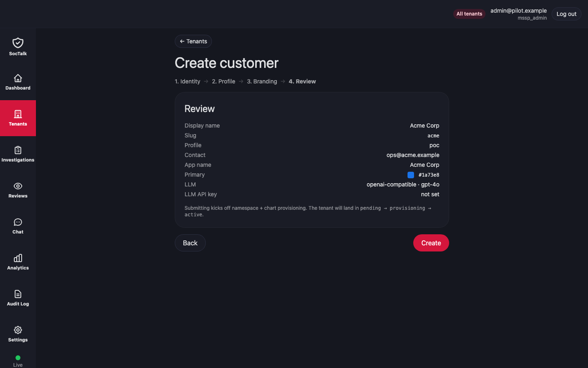Click the red Create button
The height and width of the screenshot is (368, 588).
point(431,243)
